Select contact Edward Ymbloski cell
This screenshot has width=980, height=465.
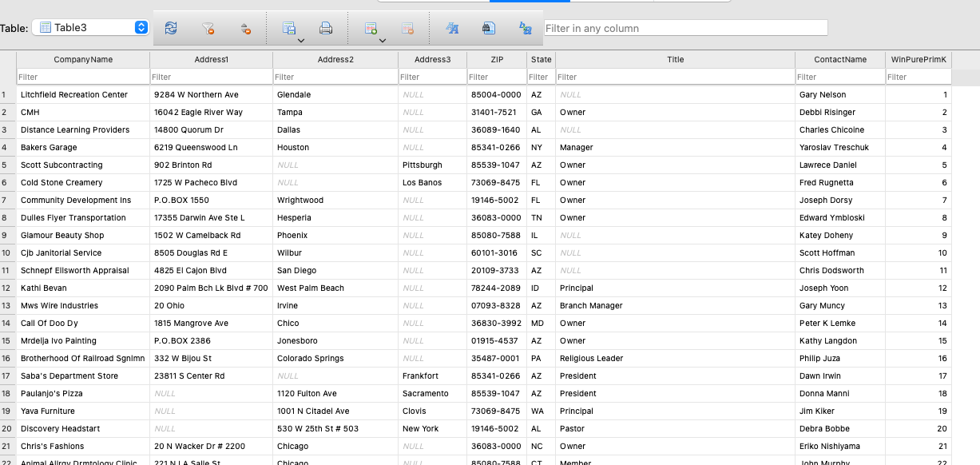pyautogui.click(x=840, y=217)
